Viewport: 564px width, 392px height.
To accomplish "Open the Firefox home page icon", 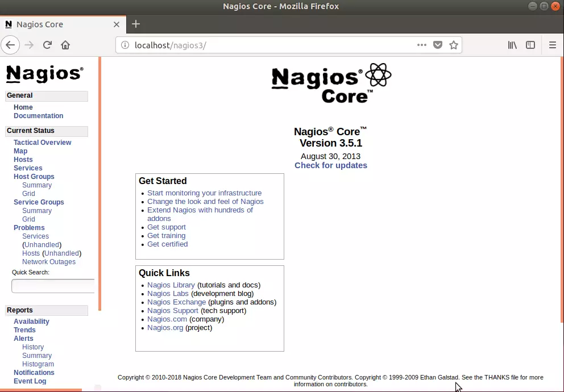I will [65, 45].
